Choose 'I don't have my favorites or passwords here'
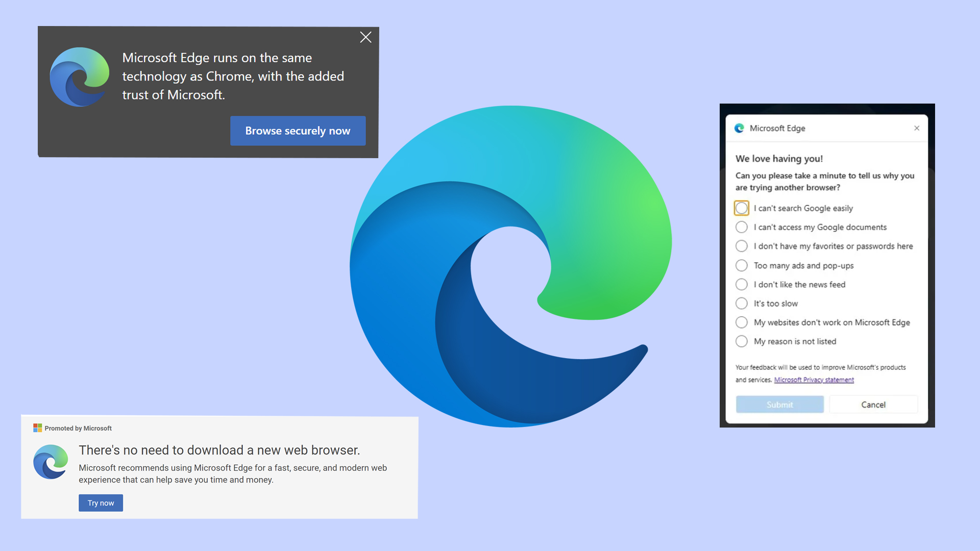This screenshot has height=551, width=980. [741, 246]
